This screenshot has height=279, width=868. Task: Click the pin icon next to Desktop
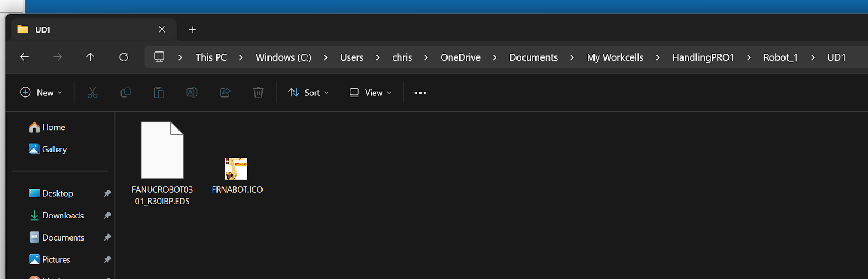pos(107,193)
